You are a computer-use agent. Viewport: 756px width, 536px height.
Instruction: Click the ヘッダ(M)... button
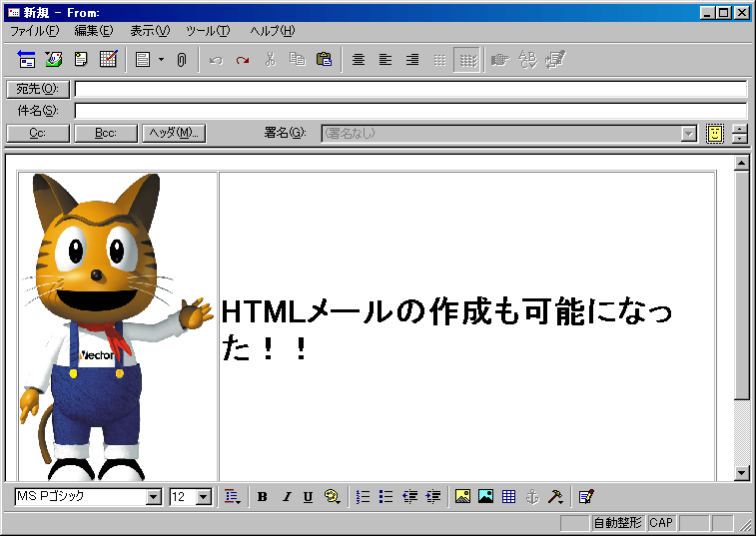tap(174, 134)
